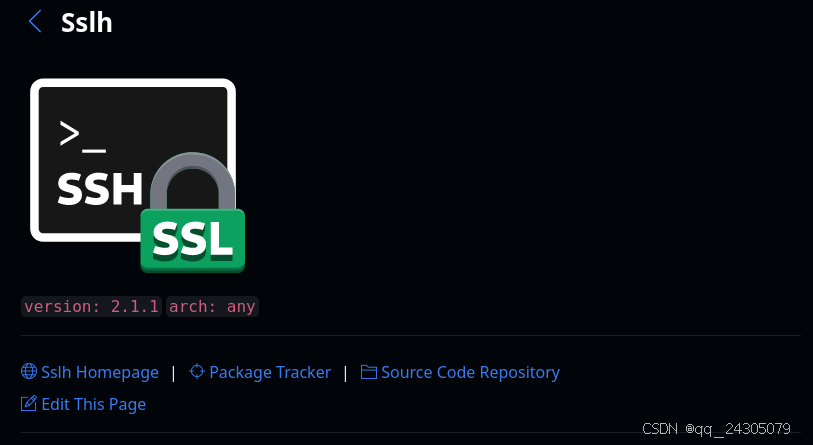Click the dark SSH terminal window logo
The height and width of the screenshot is (445, 813).
133,160
